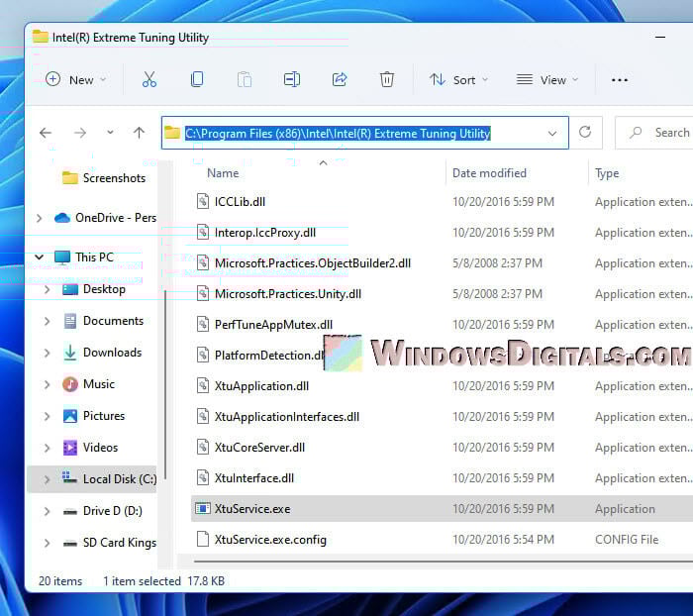Click the Videos folder icon
This screenshot has width=693, height=616.
click(x=70, y=448)
